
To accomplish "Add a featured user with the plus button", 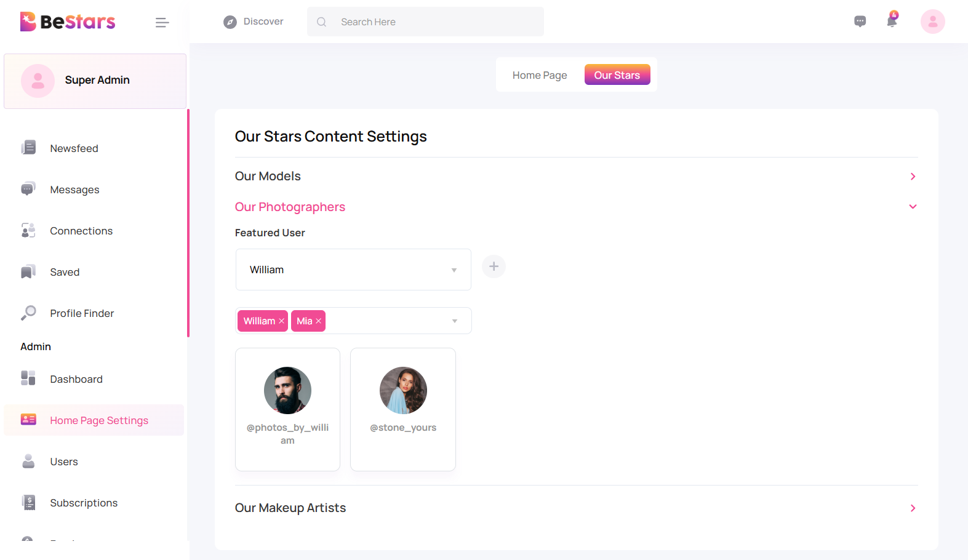I will point(493,266).
